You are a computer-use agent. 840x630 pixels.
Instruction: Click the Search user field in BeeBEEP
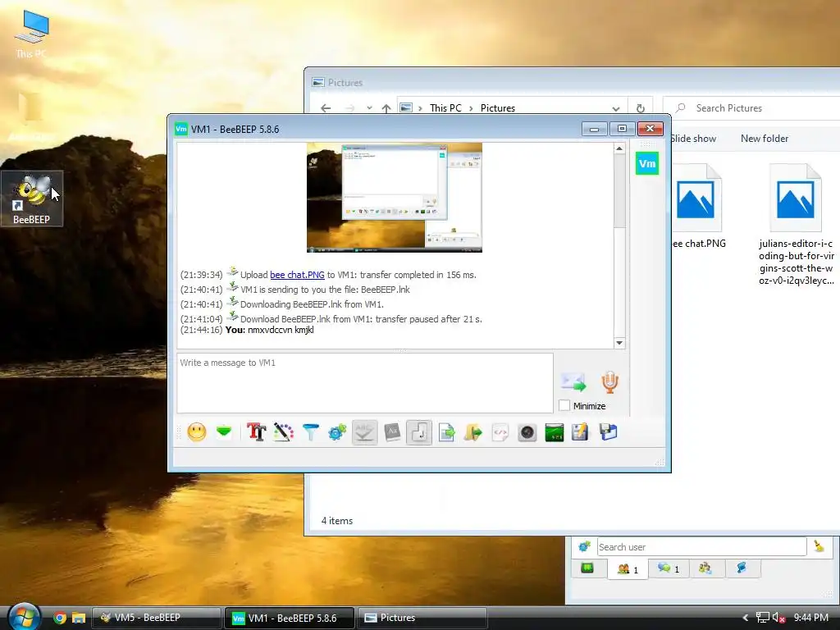pos(701,547)
